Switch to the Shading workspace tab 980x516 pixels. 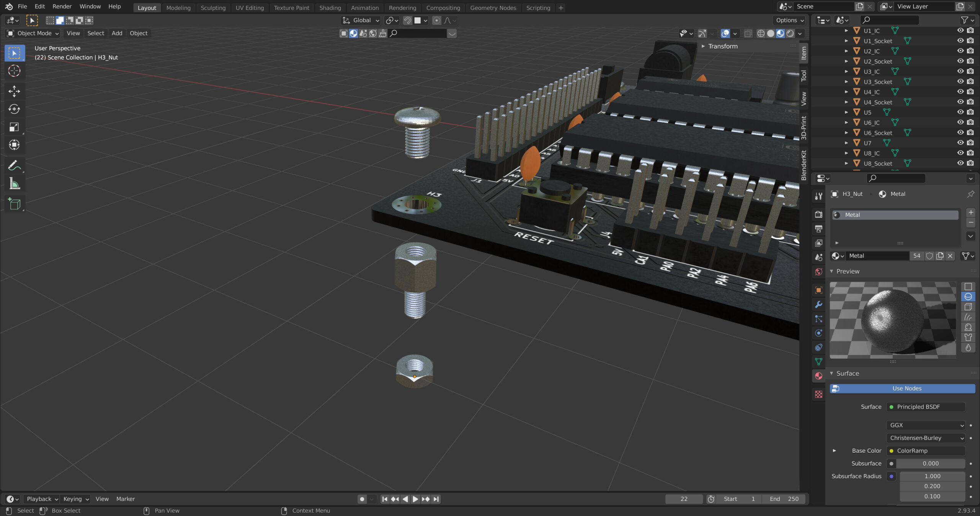(330, 8)
